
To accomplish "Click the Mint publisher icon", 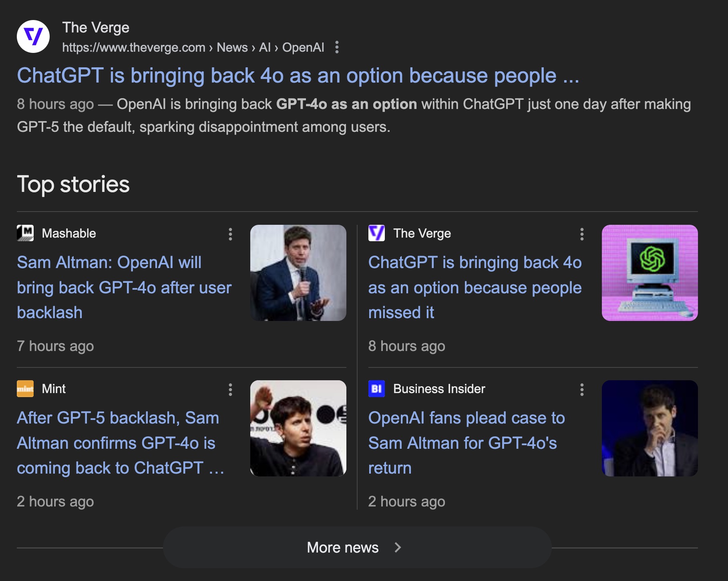I will pos(25,389).
